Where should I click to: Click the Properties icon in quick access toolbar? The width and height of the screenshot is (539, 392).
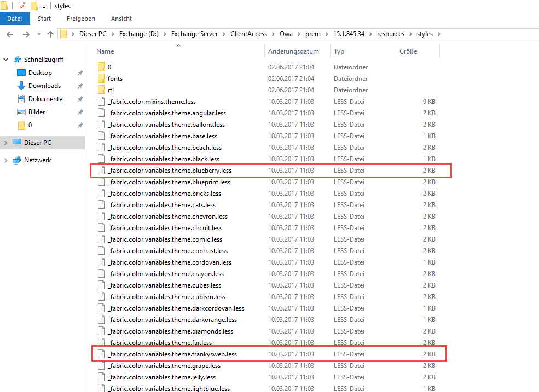(x=22, y=6)
